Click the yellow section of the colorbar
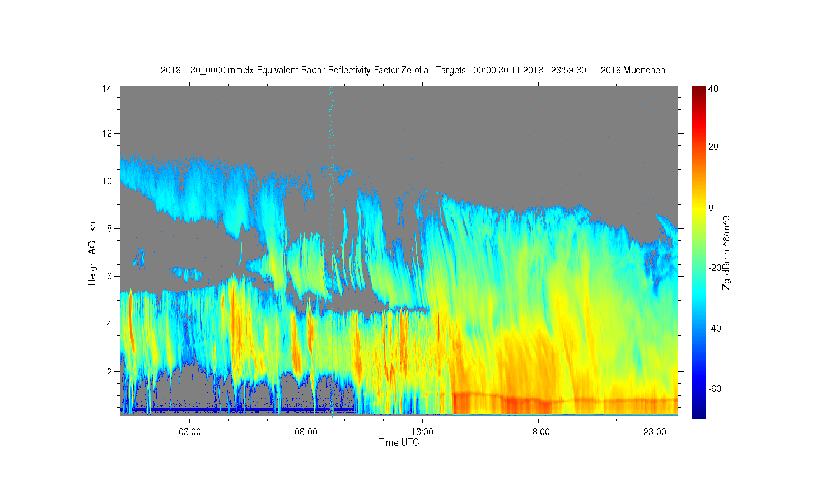 (x=698, y=210)
